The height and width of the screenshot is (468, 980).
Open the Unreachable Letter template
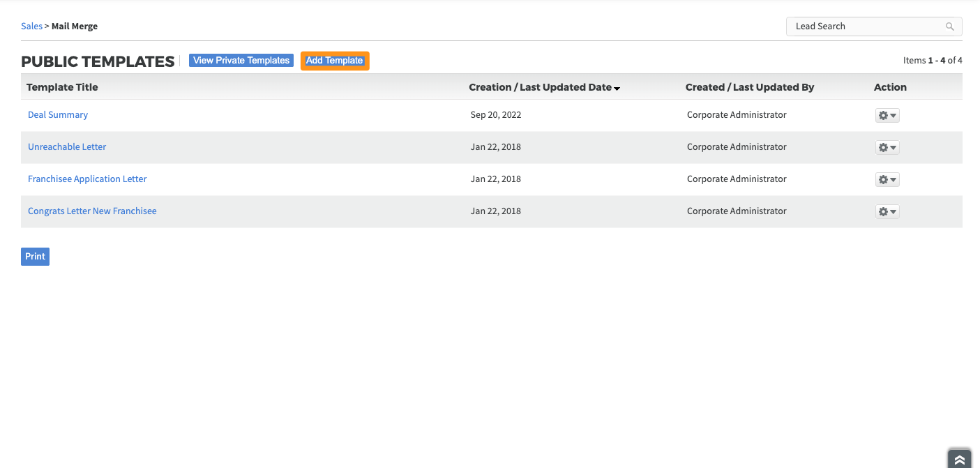tap(67, 147)
